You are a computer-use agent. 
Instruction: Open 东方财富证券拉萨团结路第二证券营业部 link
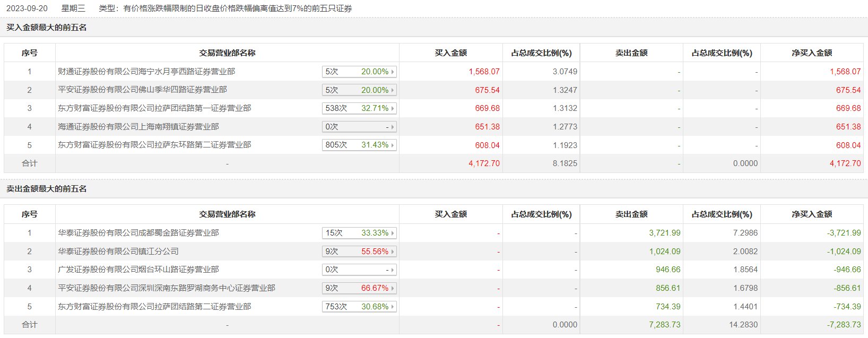[154, 307]
